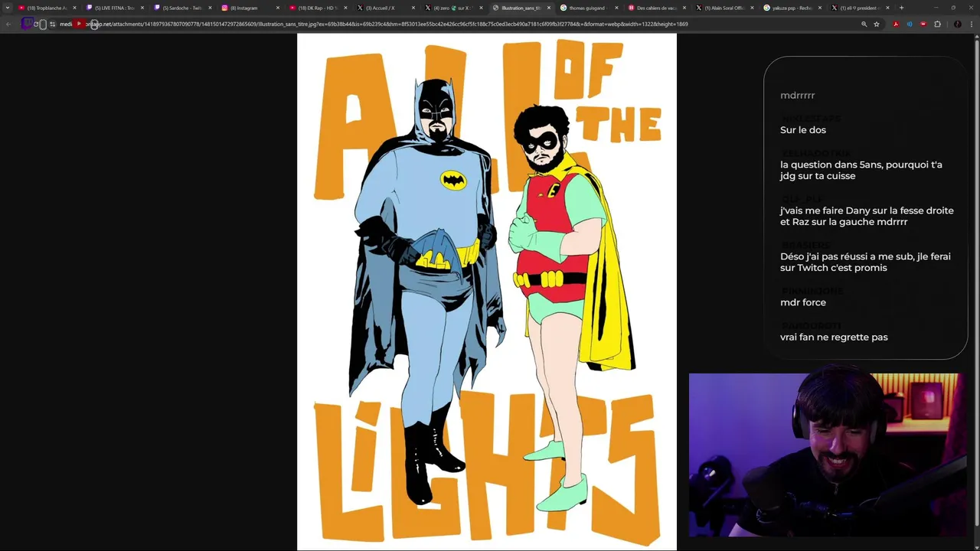Switch to the Alain Soral X tab

(724, 8)
